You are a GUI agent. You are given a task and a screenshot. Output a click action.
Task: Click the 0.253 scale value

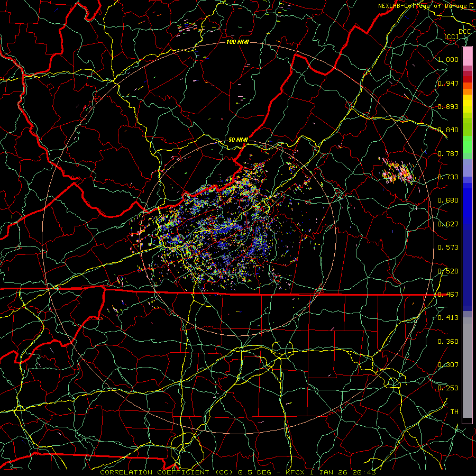pyautogui.click(x=448, y=388)
